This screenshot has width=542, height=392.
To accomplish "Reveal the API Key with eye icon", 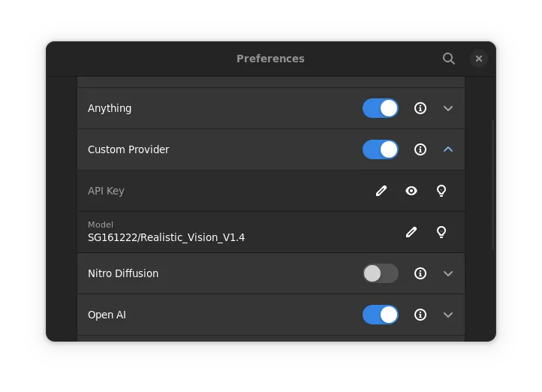I will click(x=411, y=191).
